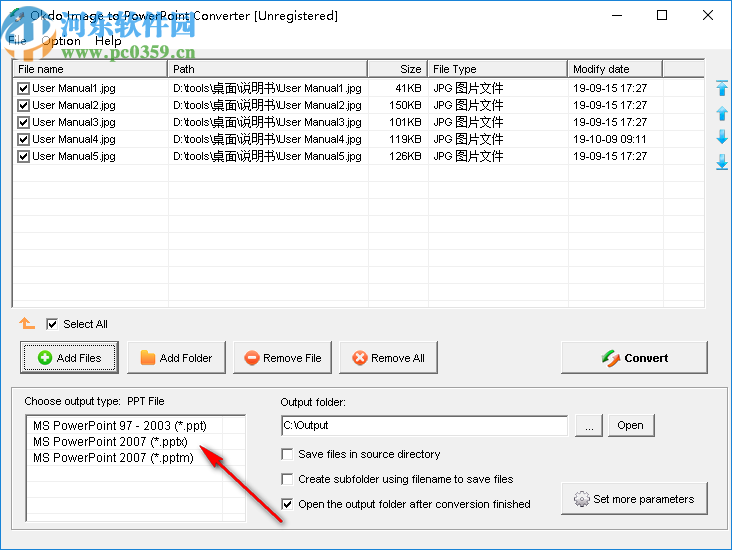Sort by Size column header
732x550 pixels.
398,69
